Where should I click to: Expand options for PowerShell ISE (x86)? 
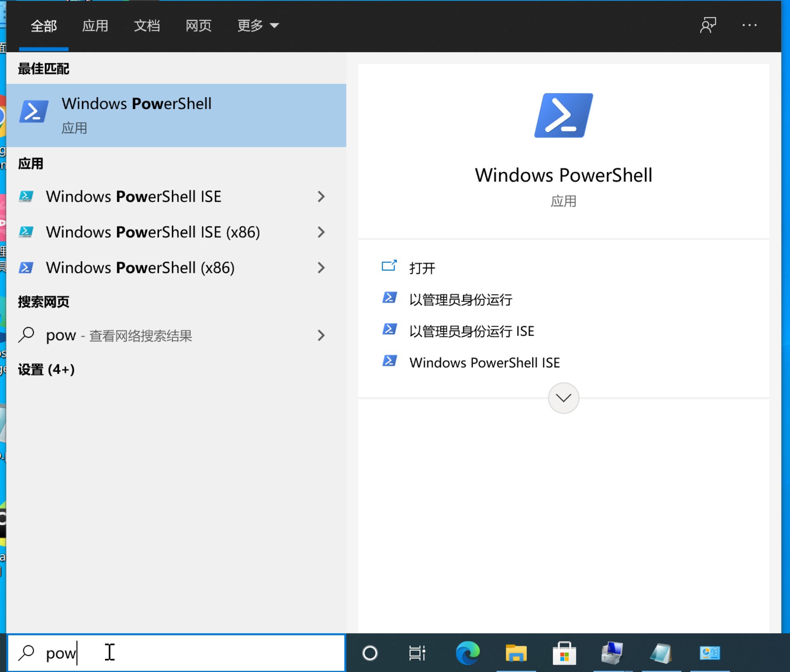321,232
